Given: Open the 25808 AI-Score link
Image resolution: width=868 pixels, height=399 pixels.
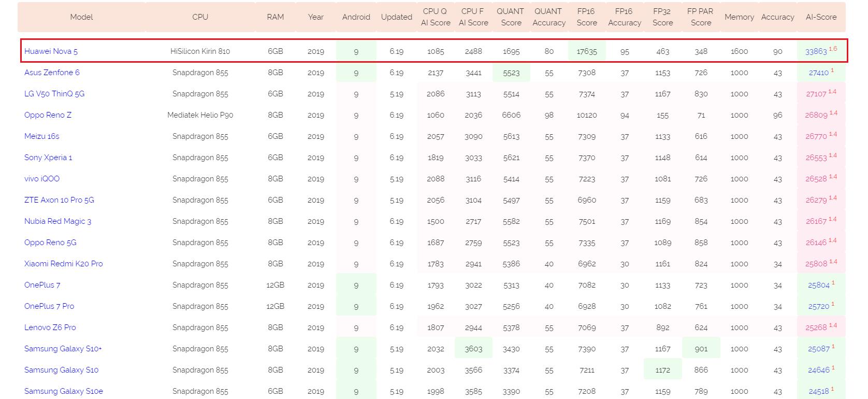Looking at the screenshot, I should 816,264.
